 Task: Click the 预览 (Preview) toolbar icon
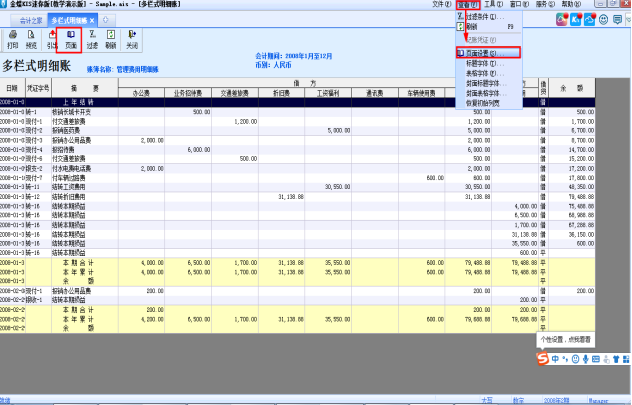coord(31,40)
